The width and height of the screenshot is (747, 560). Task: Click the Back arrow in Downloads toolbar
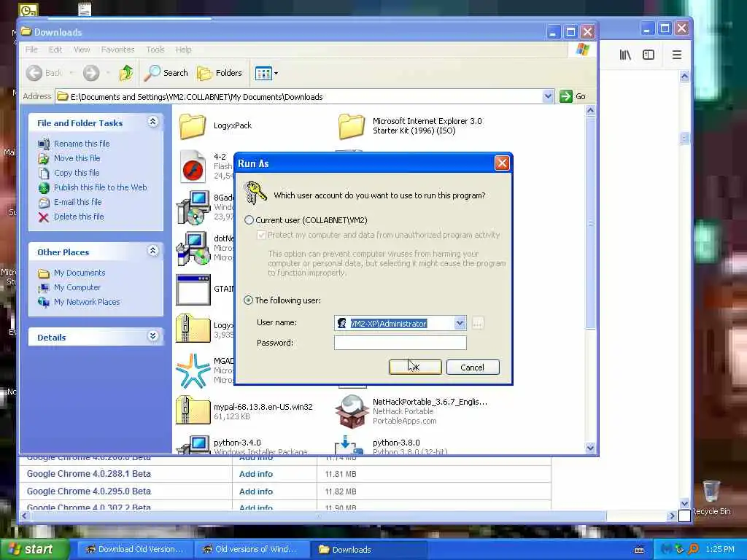point(34,73)
